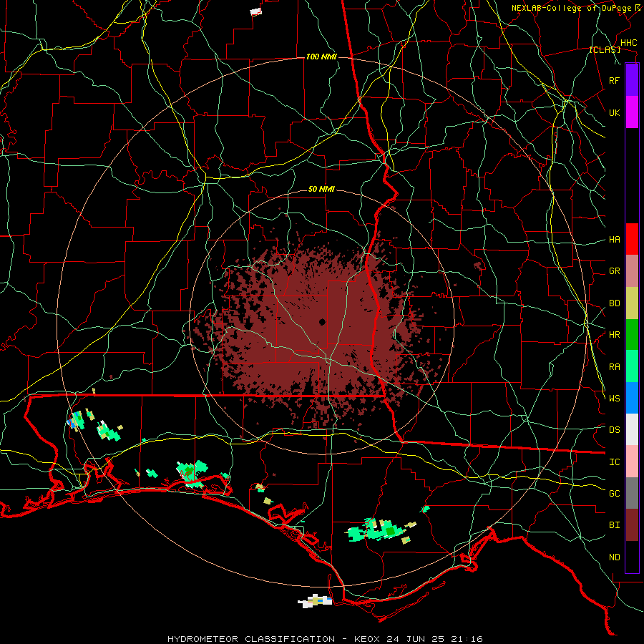
Task: Click the RA legend label
Action: (614, 367)
